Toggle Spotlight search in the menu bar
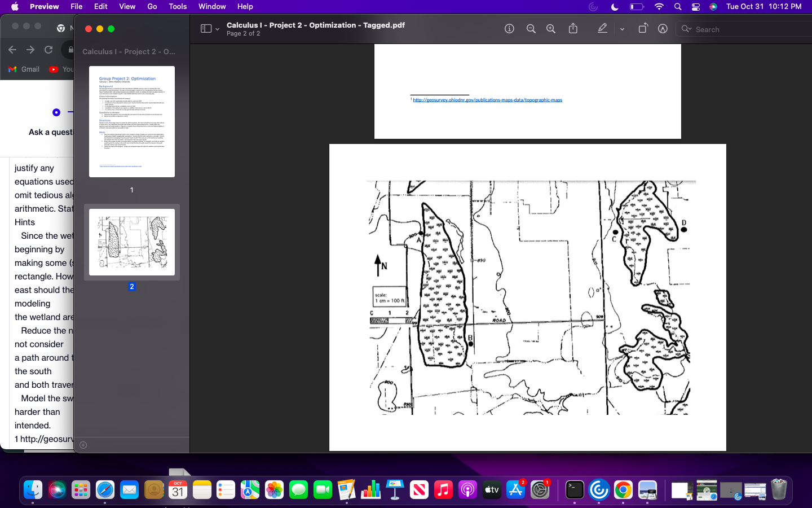 pyautogui.click(x=677, y=7)
